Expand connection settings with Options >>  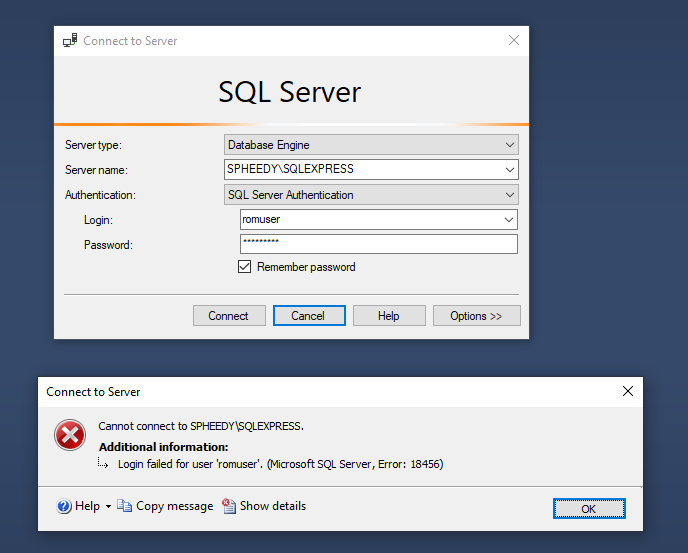pos(477,316)
